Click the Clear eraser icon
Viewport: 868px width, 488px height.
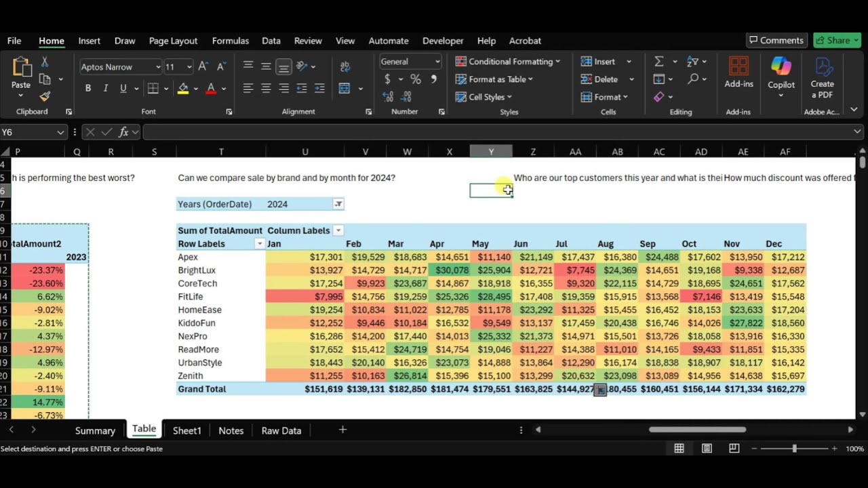tap(658, 97)
